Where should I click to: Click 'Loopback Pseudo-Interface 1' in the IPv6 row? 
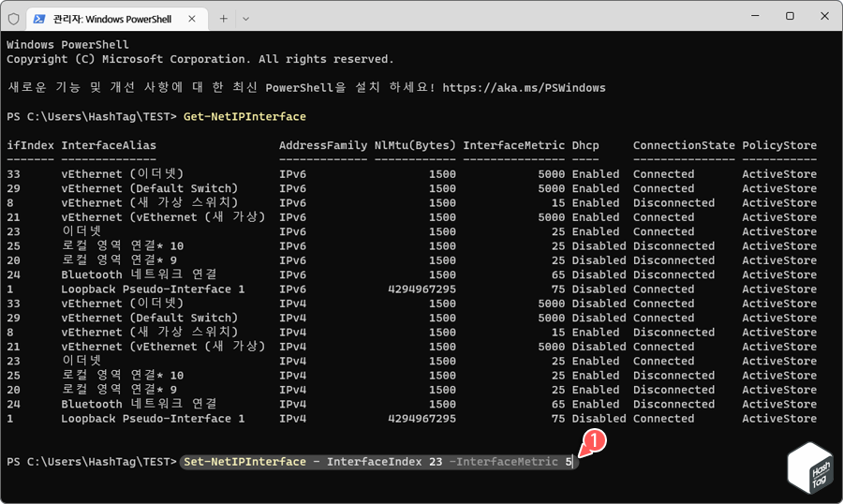[153, 289]
